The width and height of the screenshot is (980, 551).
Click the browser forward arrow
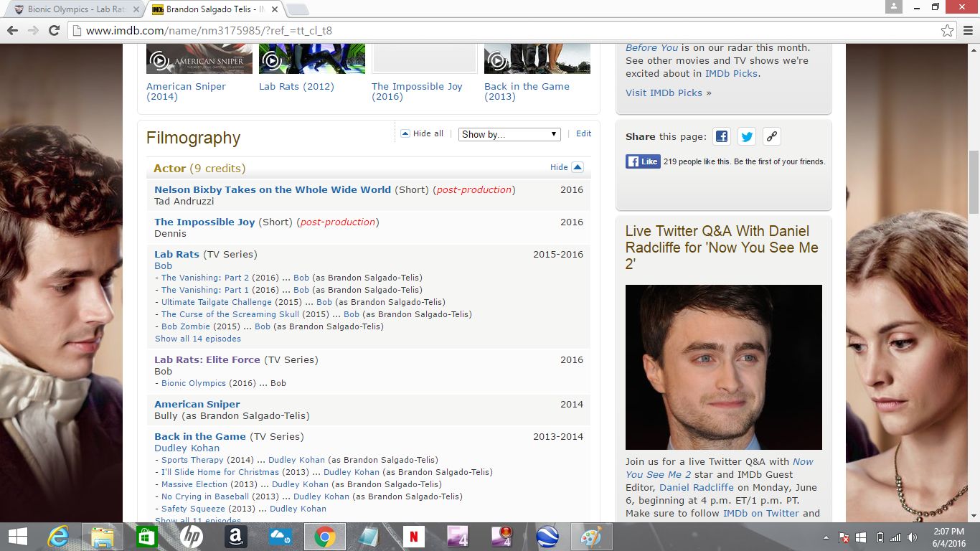coord(33,31)
